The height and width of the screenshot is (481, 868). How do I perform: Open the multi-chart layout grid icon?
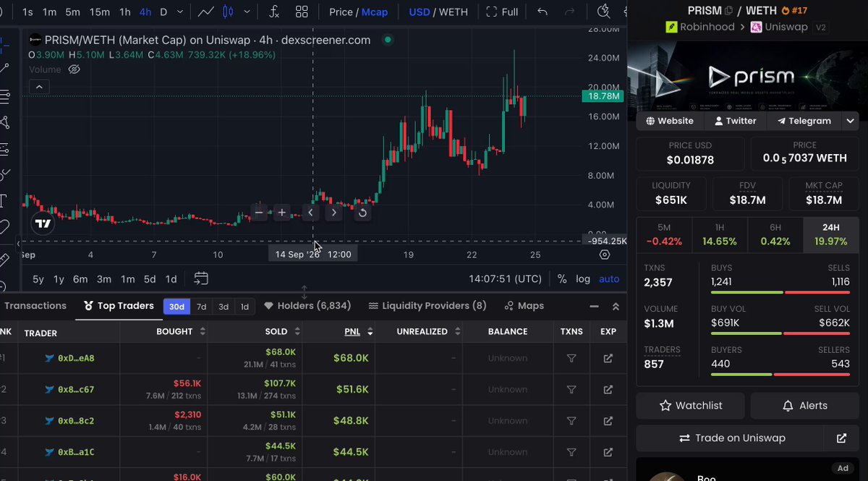click(302, 12)
